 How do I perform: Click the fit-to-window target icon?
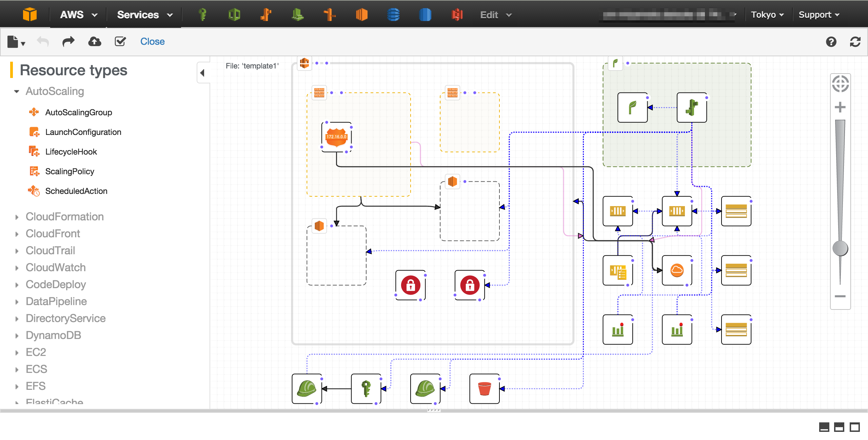click(840, 84)
